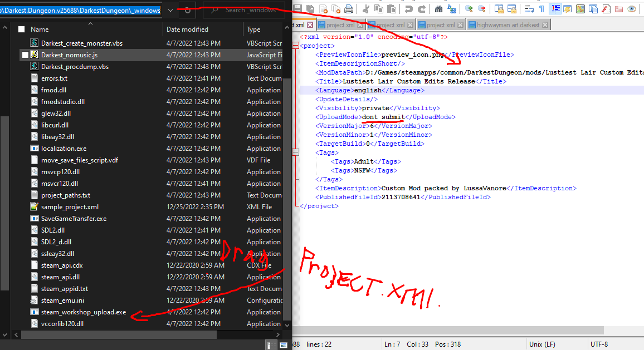644x350 pixels.
Task: Open Find with the binoculars icon
Action: pos(438,9)
